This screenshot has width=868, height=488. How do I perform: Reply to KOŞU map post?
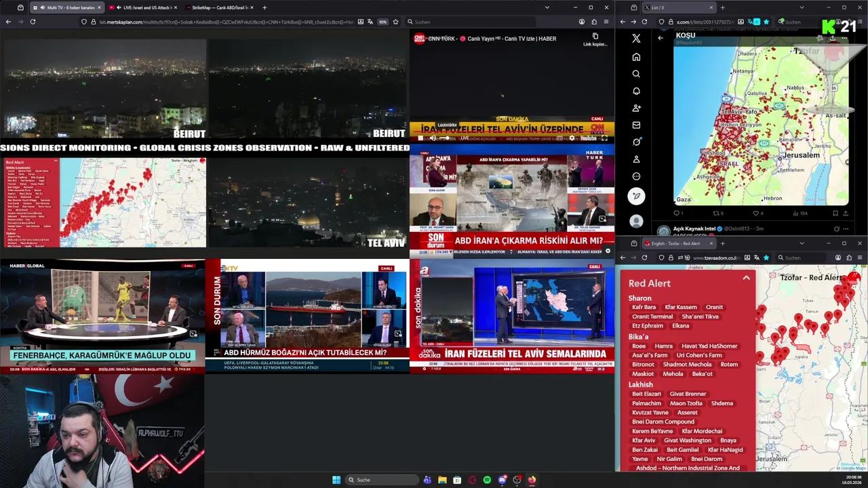(677, 213)
